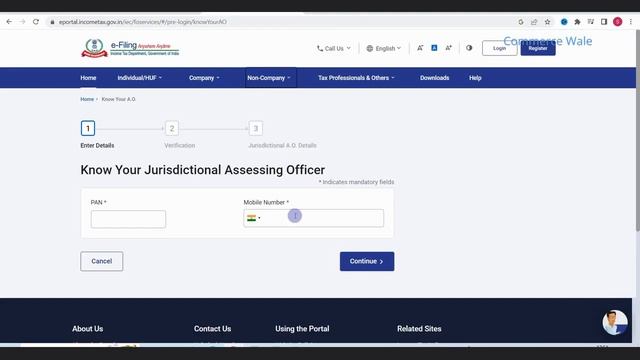640x360 pixels.
Task: Select step 2 Verification indicator
Action: pos(172,128)
